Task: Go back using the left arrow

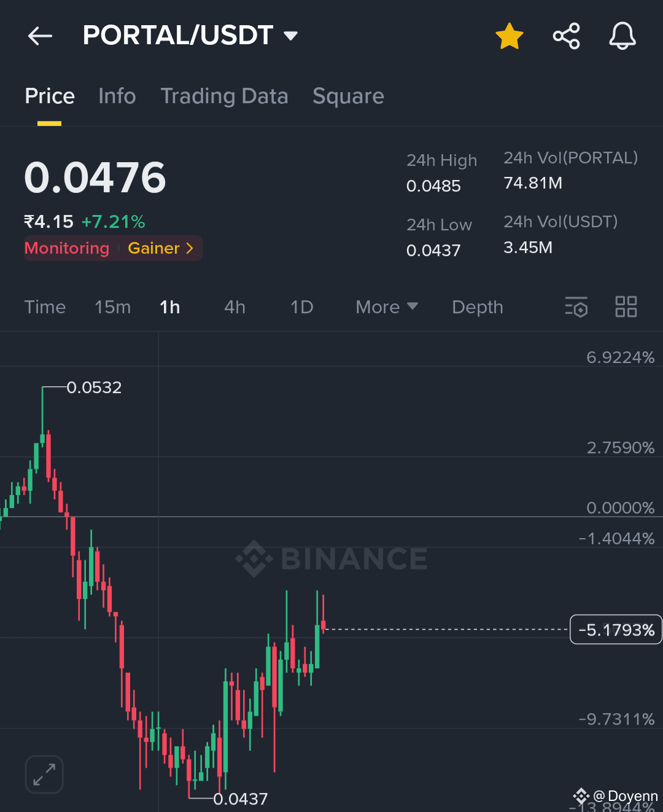Action: pos(40,36)
